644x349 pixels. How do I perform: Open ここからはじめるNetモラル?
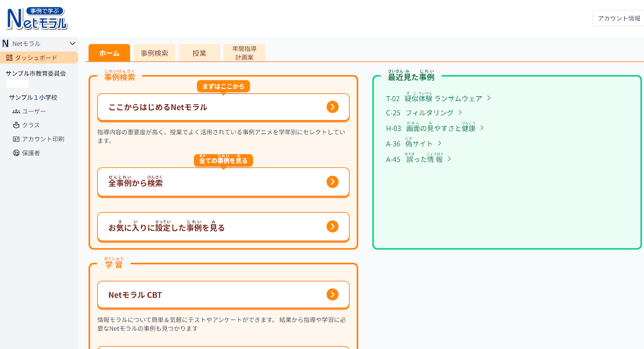(223, 107)
